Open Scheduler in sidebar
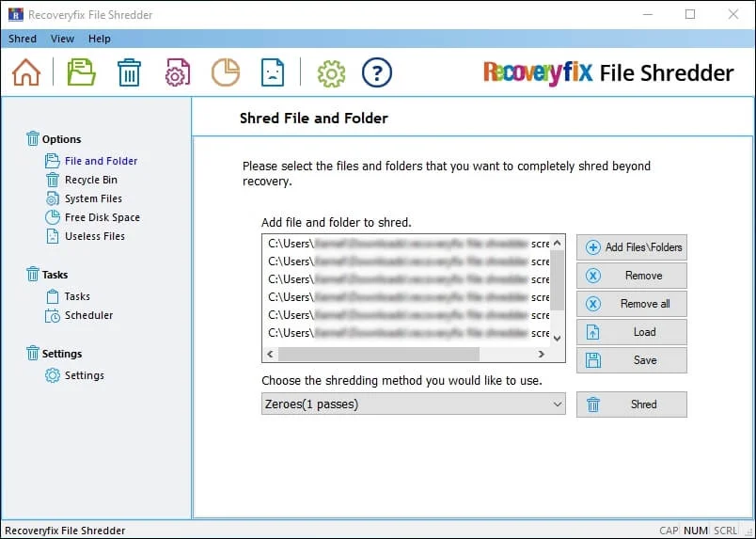Screen dimensions: 756x539 pyautogui.click(x=88, y=315)
